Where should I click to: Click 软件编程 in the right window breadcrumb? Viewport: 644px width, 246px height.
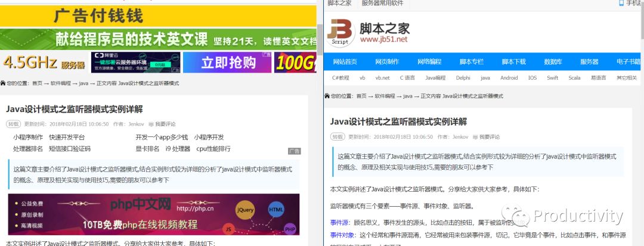pos(385,96)
